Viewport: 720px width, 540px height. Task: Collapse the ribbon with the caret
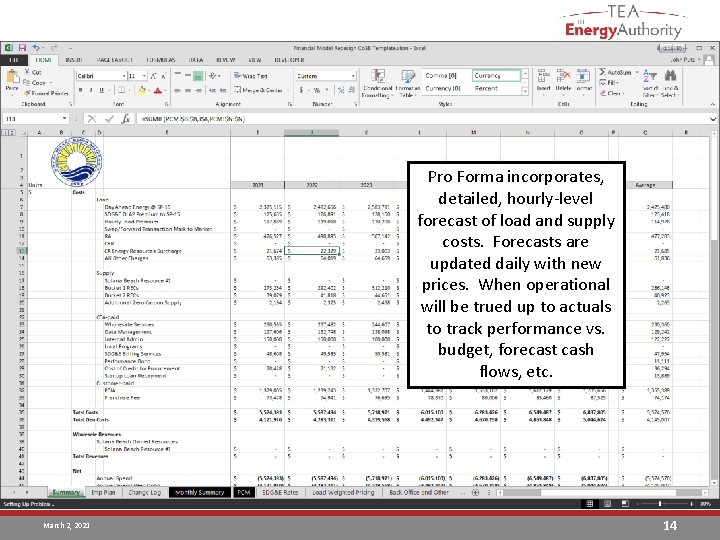712,105
